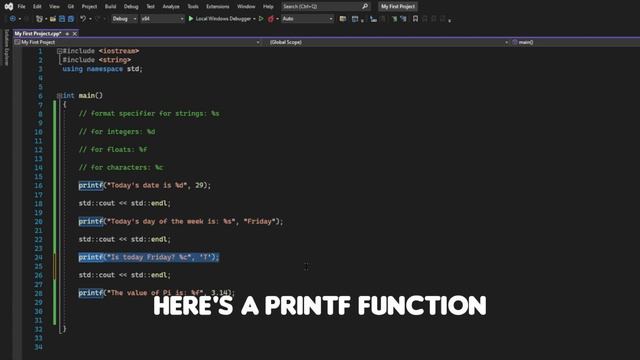Click the My First Project title button
Screen dimensions: 640x360
(398, 7)
